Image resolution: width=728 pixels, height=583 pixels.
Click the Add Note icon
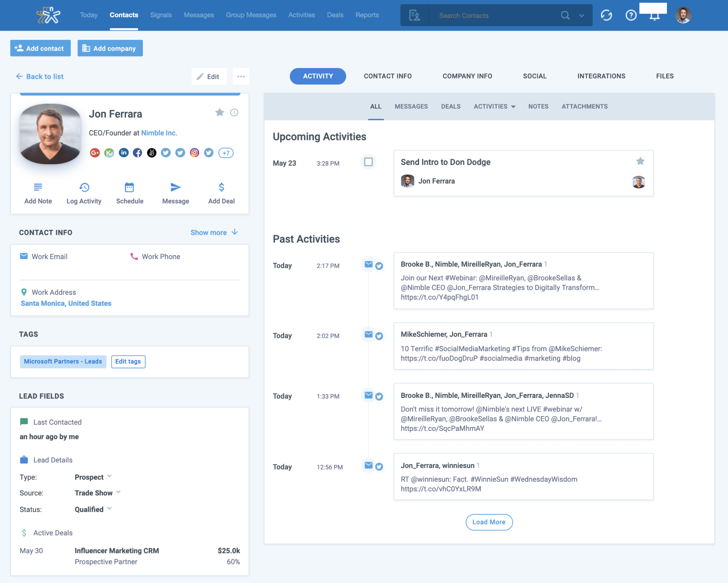coord(38,187)
